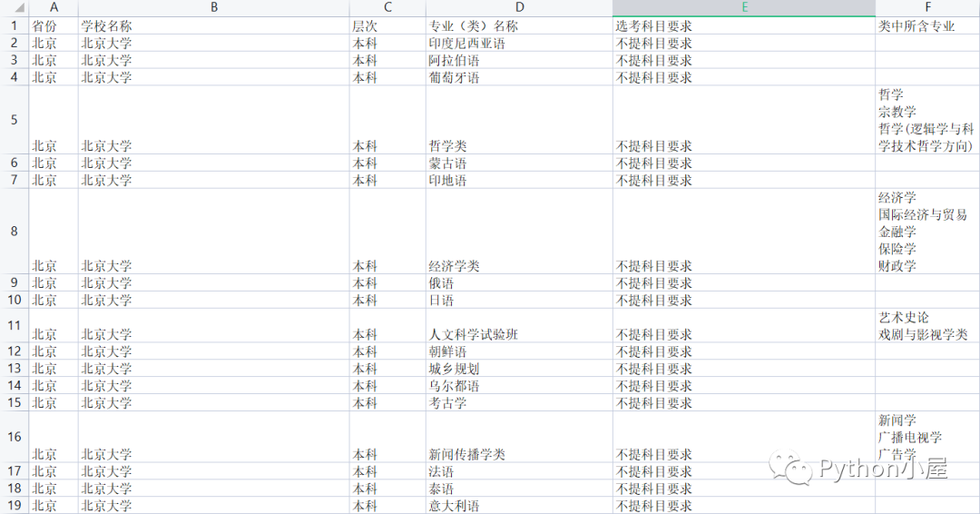Click cell '选考科目要求'
Image resolution: width=980 pixels, height=514 pixels.
pyautogui.click(x=744, y=26)
